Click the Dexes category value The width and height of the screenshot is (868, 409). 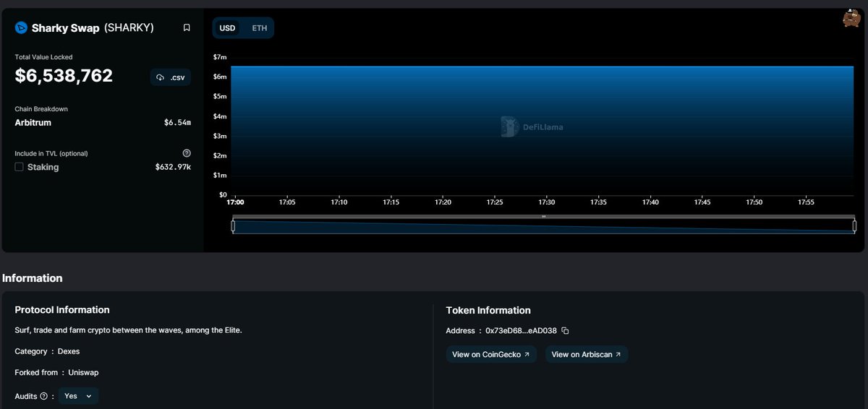coord(69,351)
